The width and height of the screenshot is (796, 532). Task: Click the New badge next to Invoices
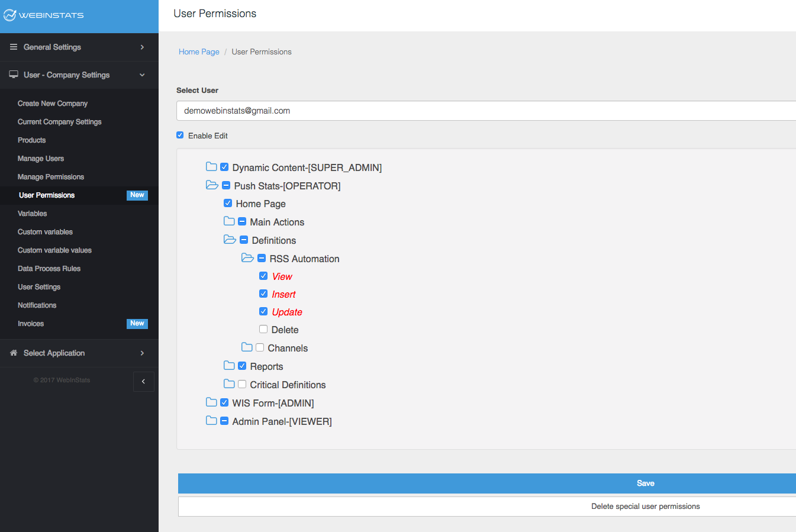(137, 324)
